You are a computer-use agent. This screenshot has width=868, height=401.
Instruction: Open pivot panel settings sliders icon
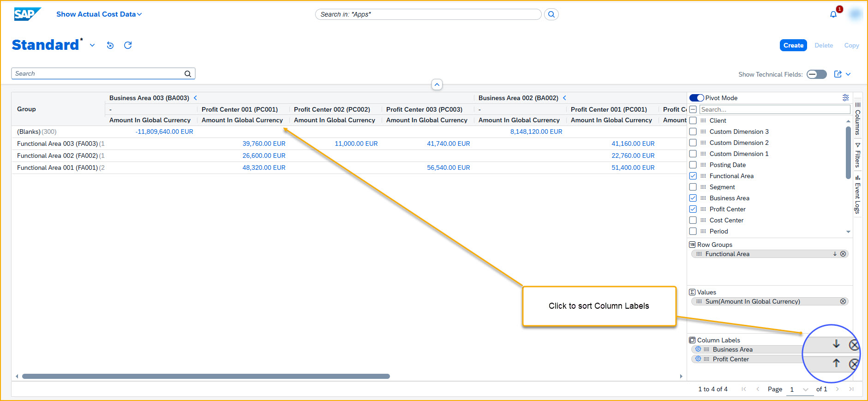pos(845,97)
